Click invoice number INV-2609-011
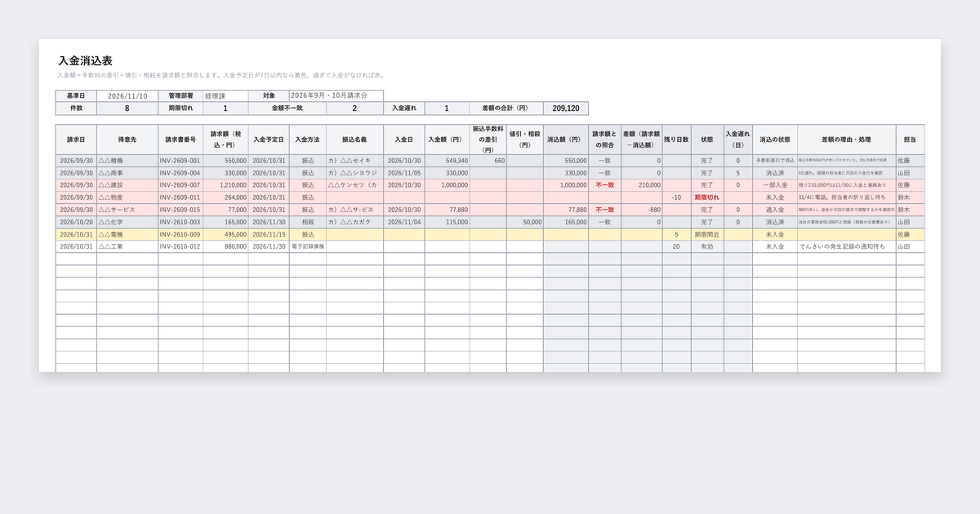 pyautogui.click(x=180, y=197)
